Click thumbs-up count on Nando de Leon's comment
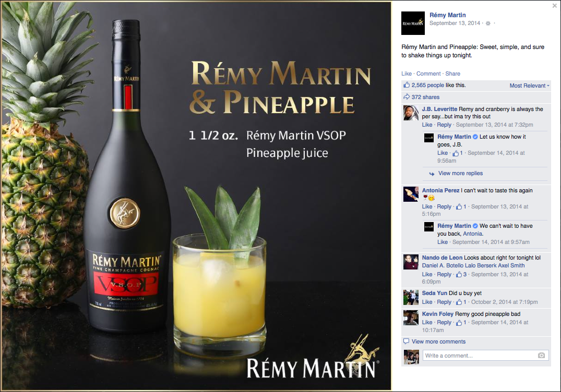561x392 pixels. pyautogui.click(x=461, y=274)
